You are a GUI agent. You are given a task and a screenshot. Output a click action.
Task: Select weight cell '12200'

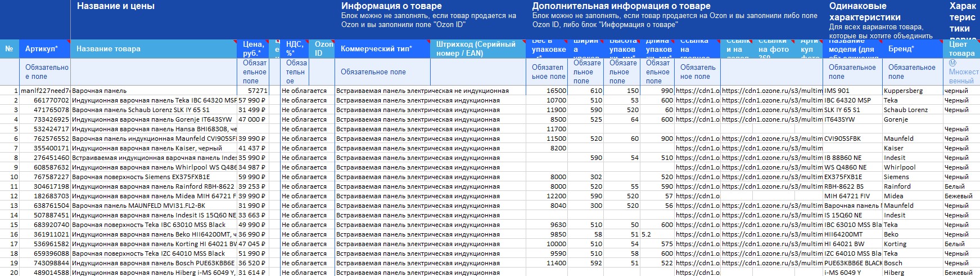[548, 196]
